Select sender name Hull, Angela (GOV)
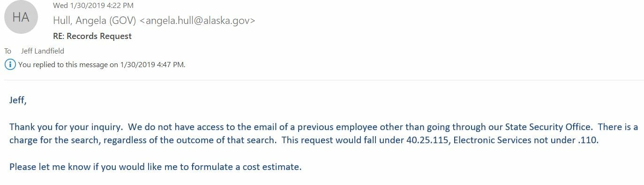Viewport: 644px width, 185px height. 95,20
